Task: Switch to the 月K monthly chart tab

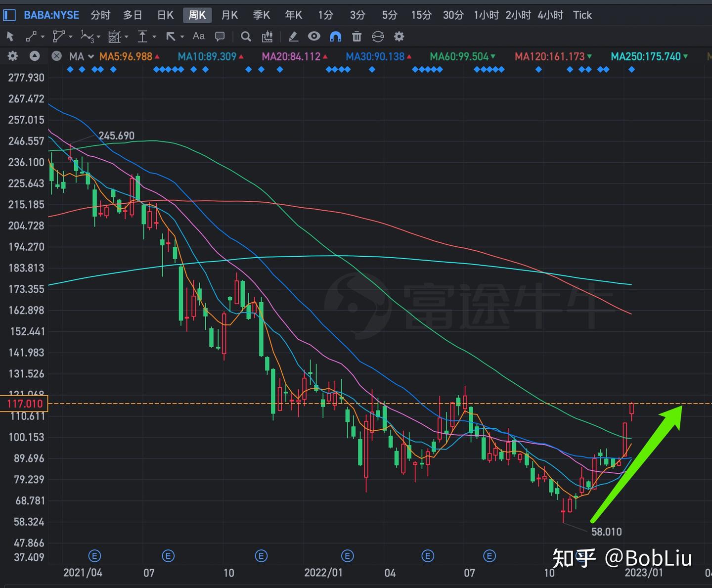Action: pyautogui.click(x=229, y=15)
